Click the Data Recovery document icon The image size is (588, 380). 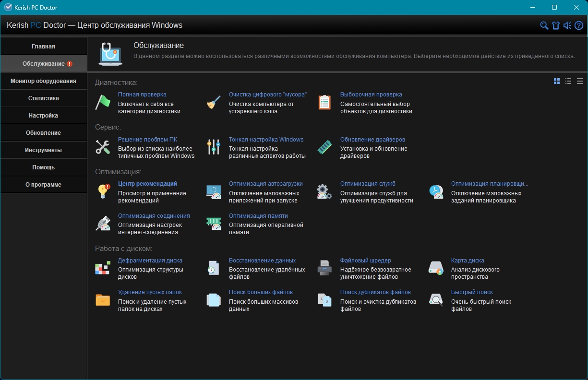[x=214, y=268]
